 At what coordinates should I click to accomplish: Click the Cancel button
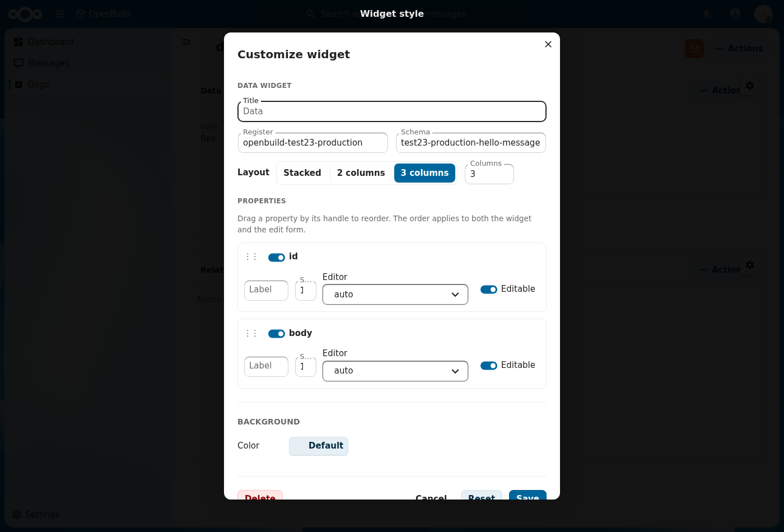431,496
